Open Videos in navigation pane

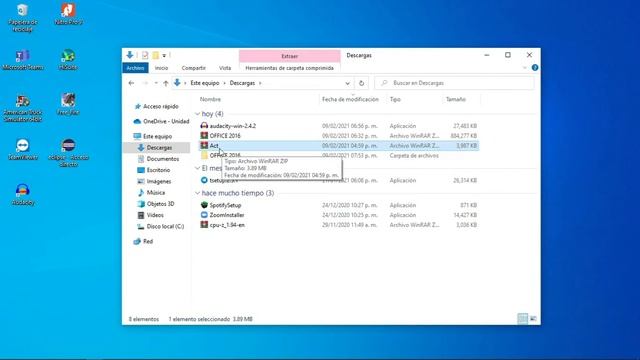click(151, 215)
